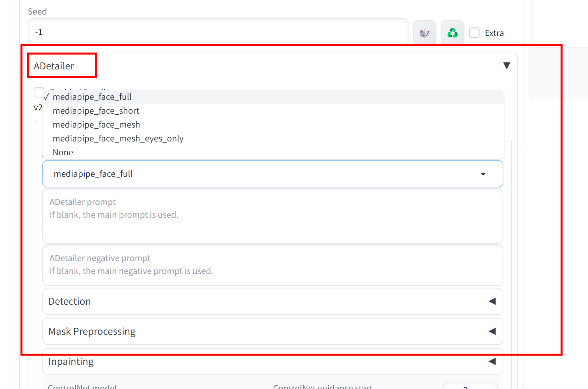Click the recycle reuse seed icon
The width and height of the screenshot is (588, 389).
(x=452, y=33)
